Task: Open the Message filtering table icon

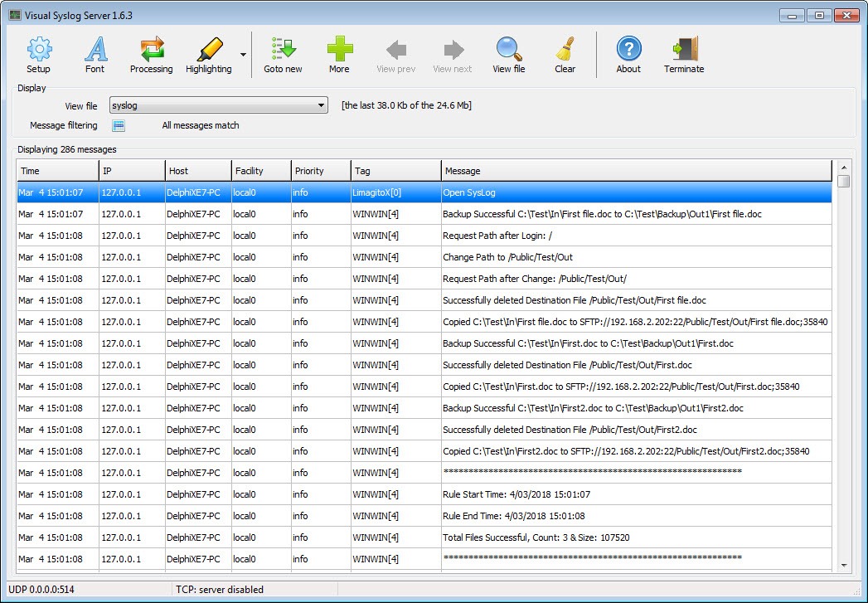Action: [119, 126]
